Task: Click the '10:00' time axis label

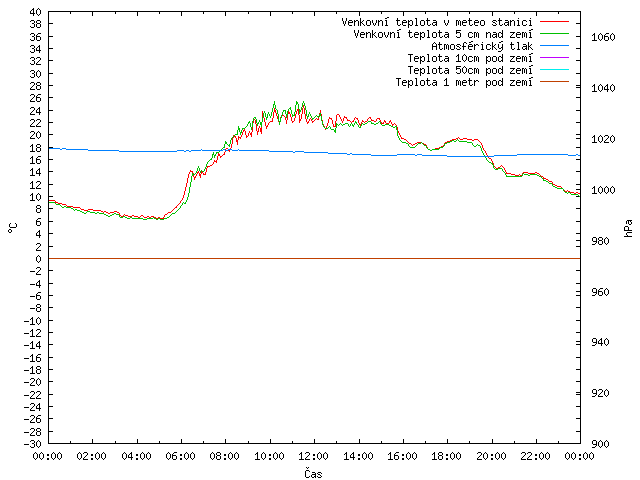Action: pos(269,456)
